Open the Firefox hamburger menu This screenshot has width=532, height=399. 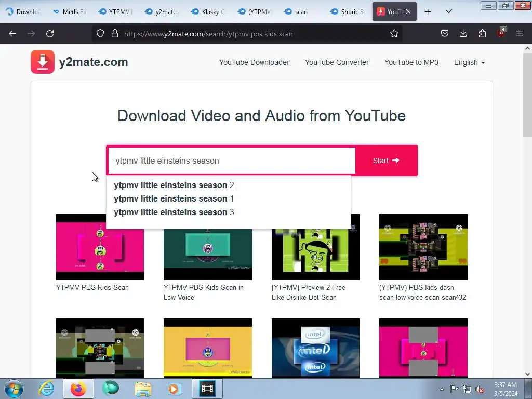[520, 34]
